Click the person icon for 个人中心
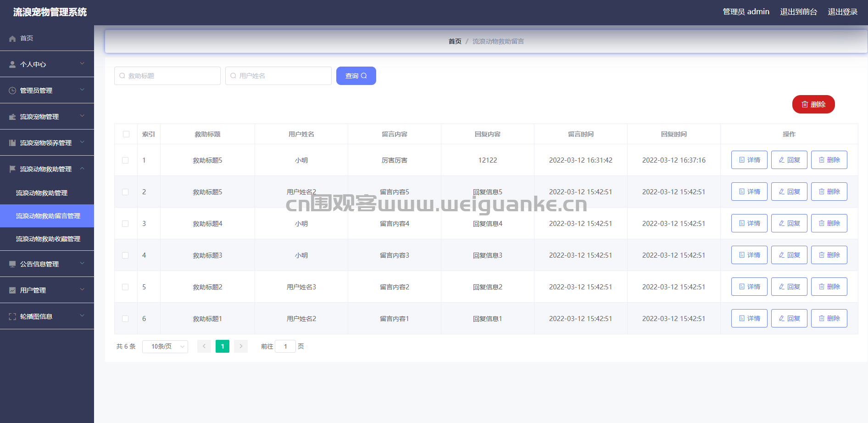The image size is (868, 423). (12, 65)
